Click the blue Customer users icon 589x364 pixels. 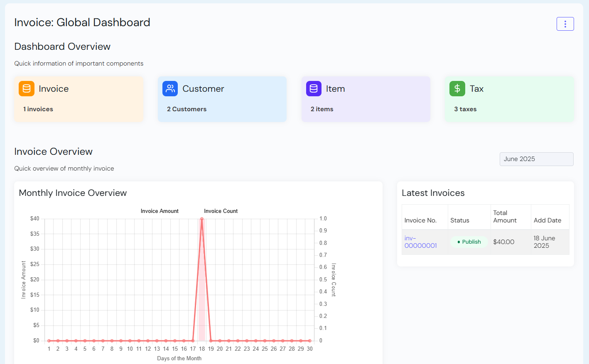coord(170,88)
